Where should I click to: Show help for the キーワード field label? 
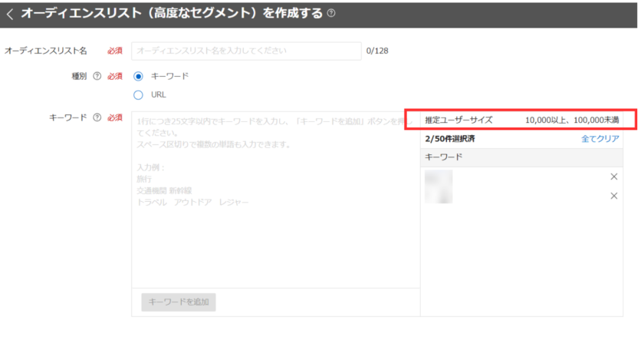[x=97, y=117]
